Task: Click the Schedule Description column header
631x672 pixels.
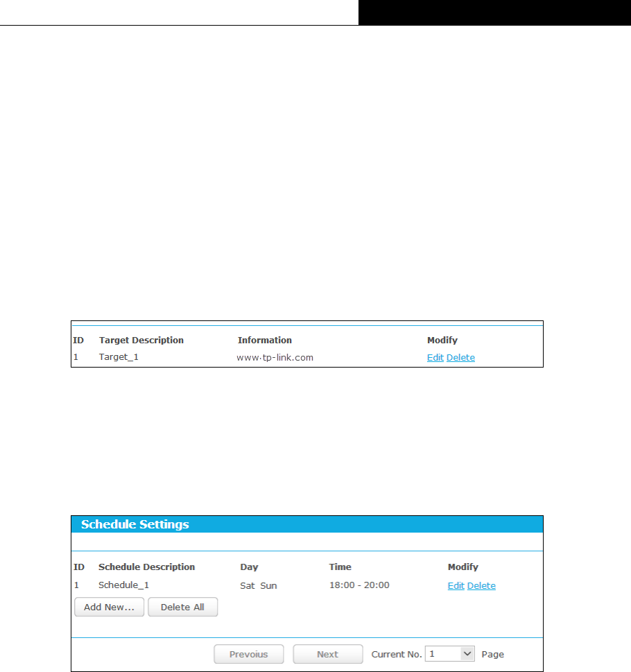Action: tap(146, 567)
